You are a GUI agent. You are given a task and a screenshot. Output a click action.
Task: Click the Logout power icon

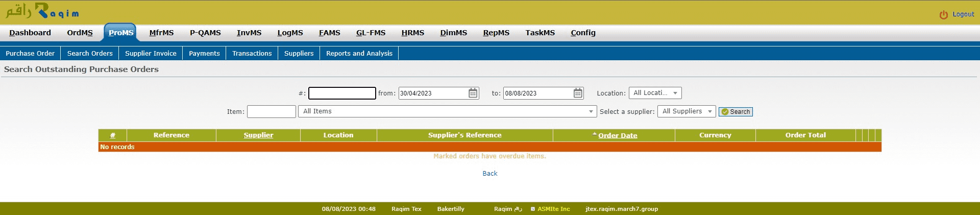point(943,15)
